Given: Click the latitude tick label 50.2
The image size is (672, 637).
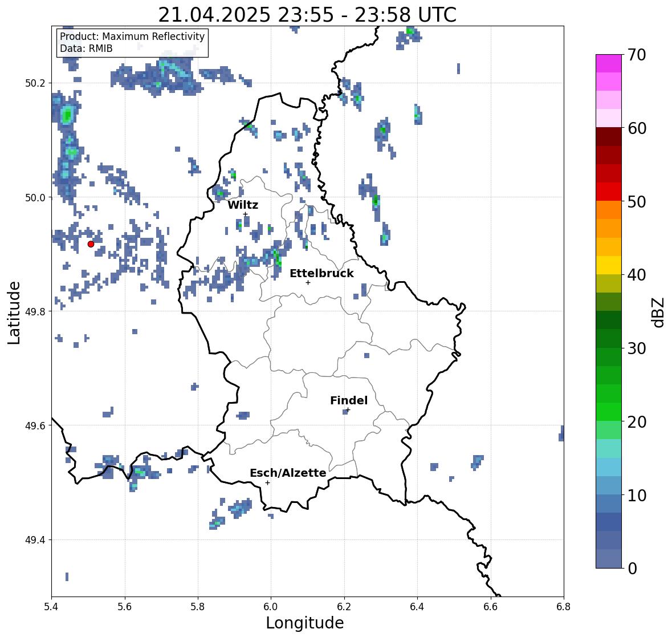Looking at the screenshot, I should pos(35,83).
